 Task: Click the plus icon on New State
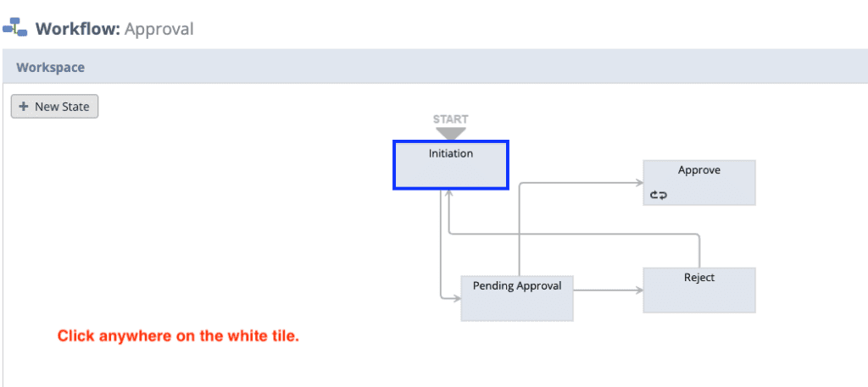tap(23, 107)
